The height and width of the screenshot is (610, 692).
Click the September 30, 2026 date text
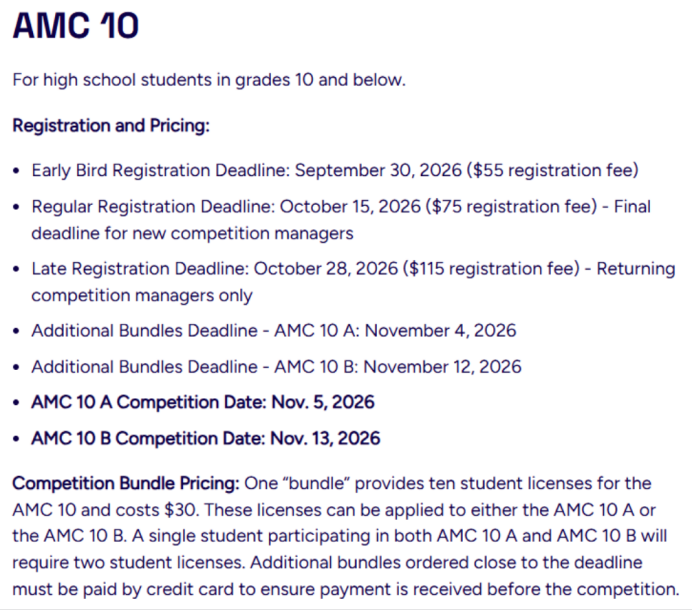tap(378, 170)
